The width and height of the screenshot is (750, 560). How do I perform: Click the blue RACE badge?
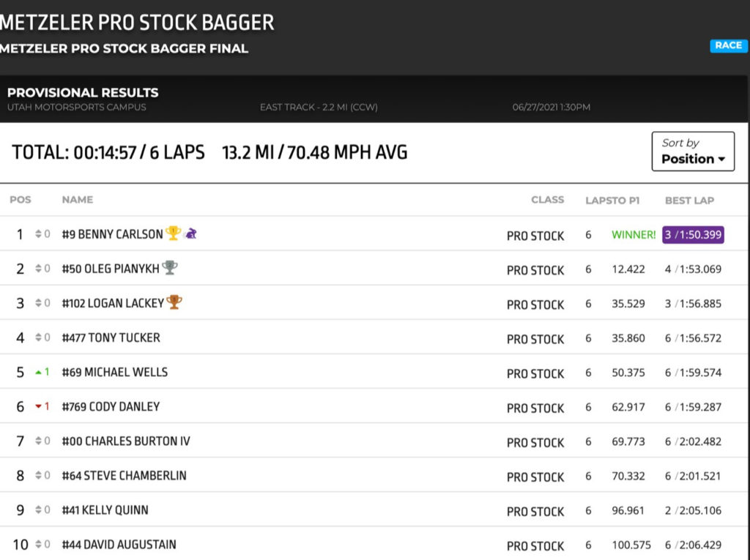point(728,45)
